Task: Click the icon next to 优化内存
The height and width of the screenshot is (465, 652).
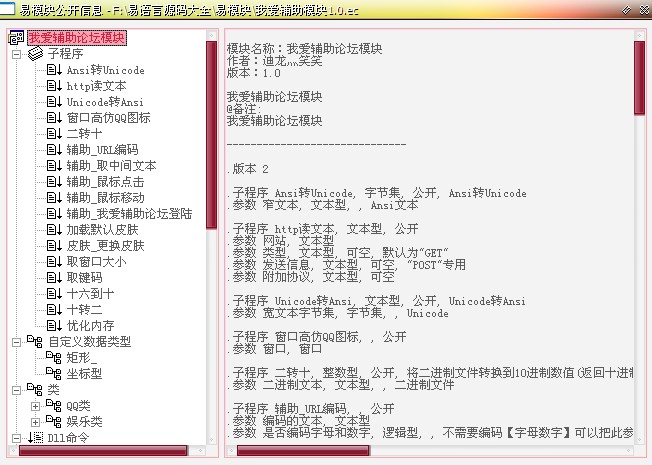Action: [54, 326]
